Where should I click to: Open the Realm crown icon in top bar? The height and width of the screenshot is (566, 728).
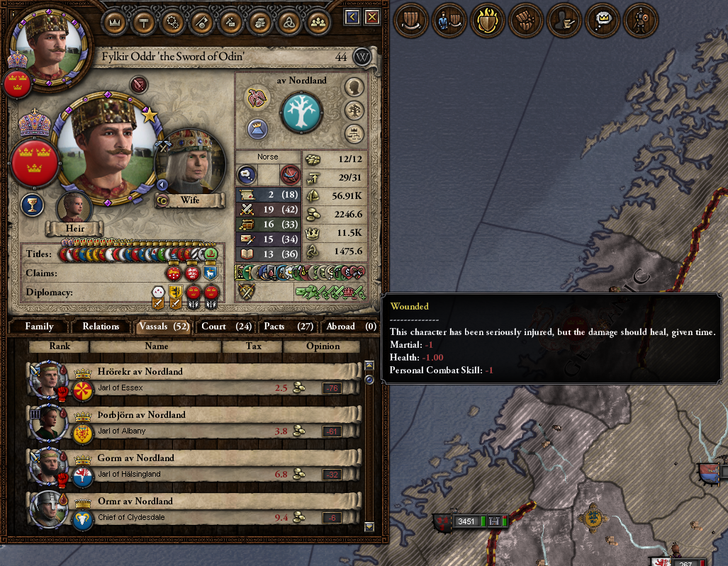pyautogui.click(x=114, y=22)
